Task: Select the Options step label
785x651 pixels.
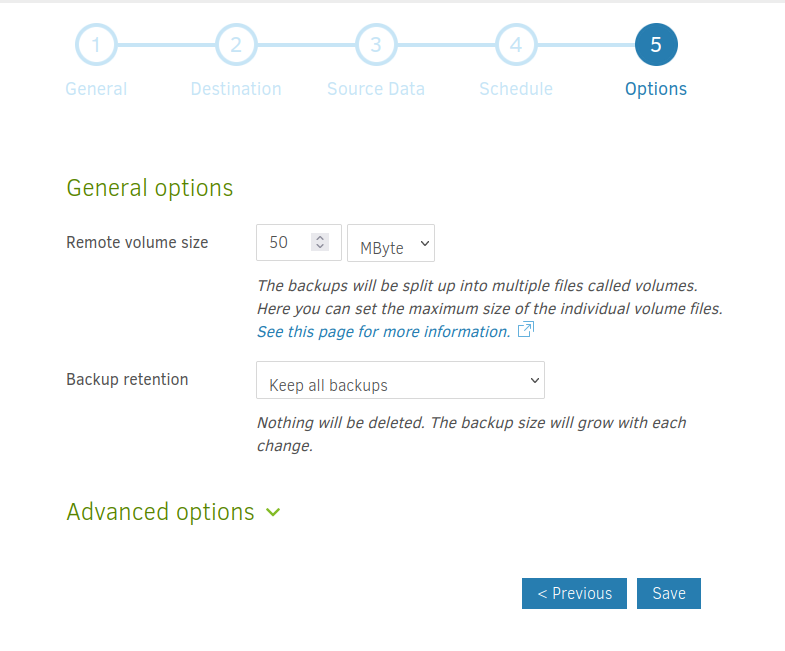Action: (x=656, y=89)
